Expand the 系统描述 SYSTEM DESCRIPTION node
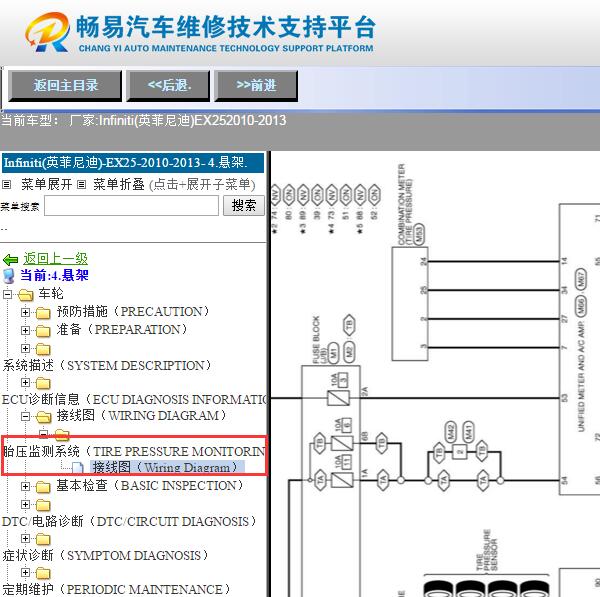Image resolution: width=600 pixels, height=597 pixels. pos(25,348)
